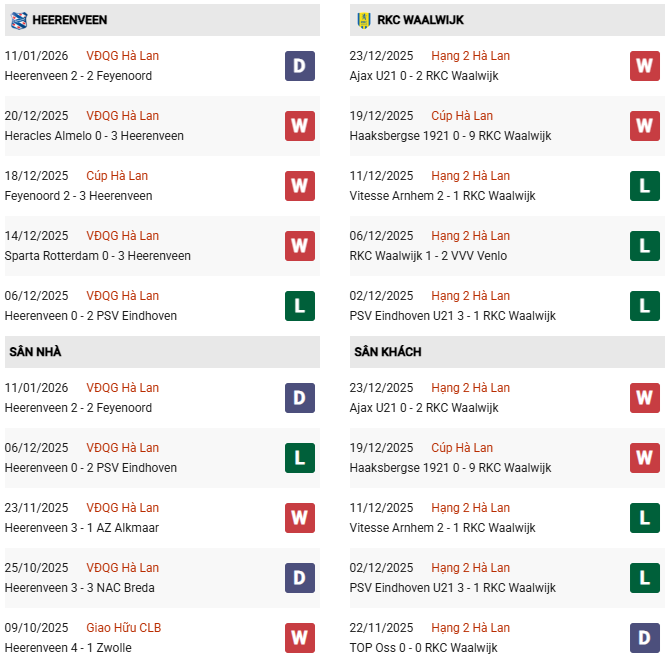Click the L result badge for RKC Waalwijk 1 - 2 VVV Venlo
This screenshot has width=669, height=670.
coord(645,246)
